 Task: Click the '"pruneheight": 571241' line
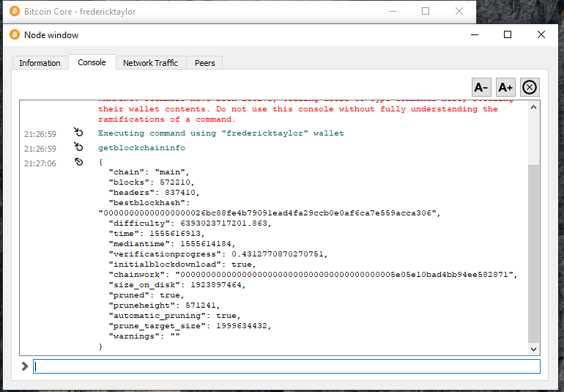[164, 306]
